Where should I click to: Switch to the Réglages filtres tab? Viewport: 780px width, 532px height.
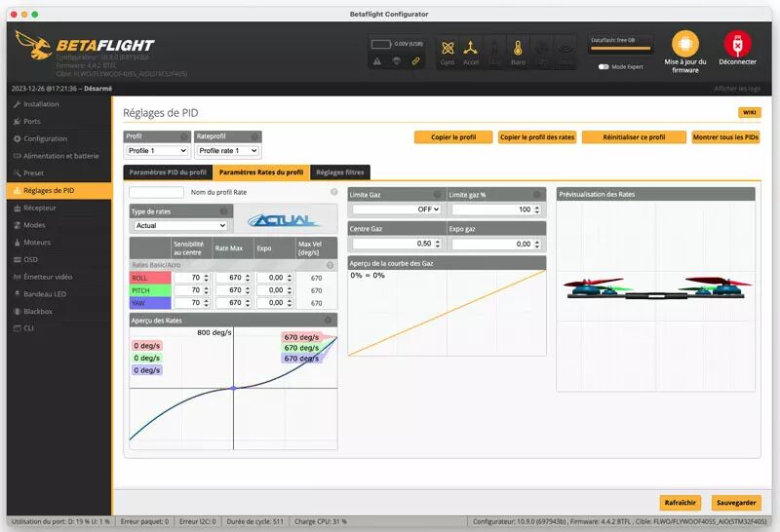click(x=340, y=172)
